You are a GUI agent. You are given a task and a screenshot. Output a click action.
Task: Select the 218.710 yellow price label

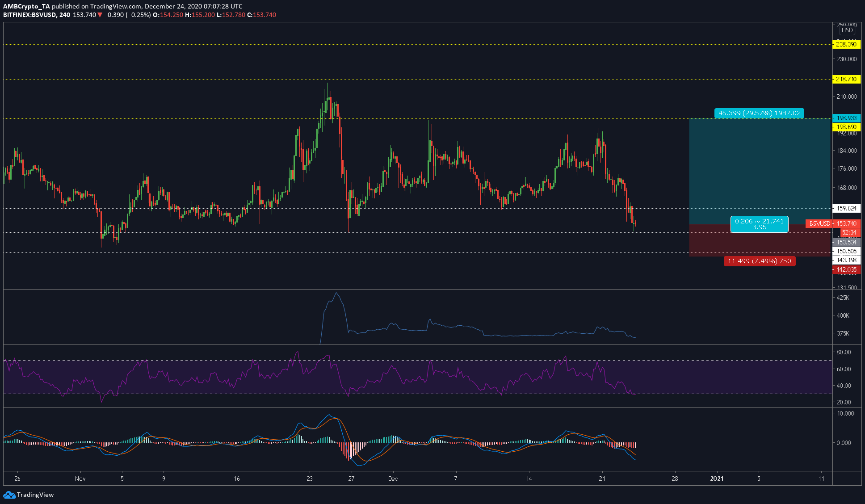[847, 79]
